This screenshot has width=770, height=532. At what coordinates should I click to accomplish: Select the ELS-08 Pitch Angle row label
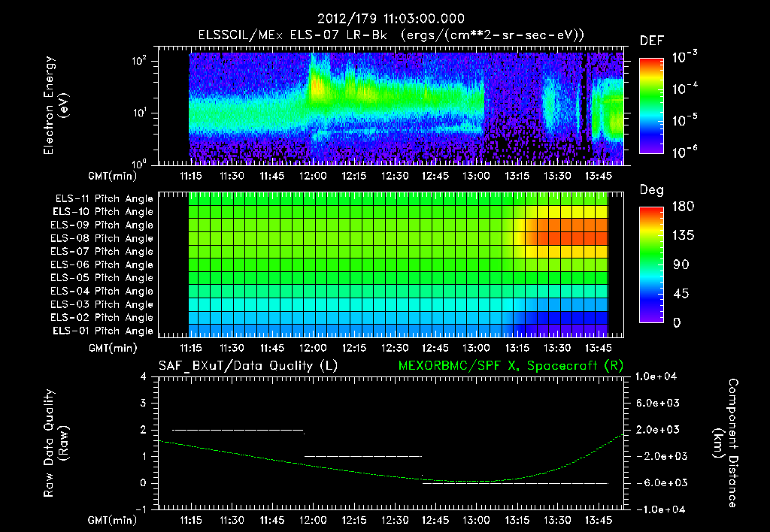click(x=102, y=238)
